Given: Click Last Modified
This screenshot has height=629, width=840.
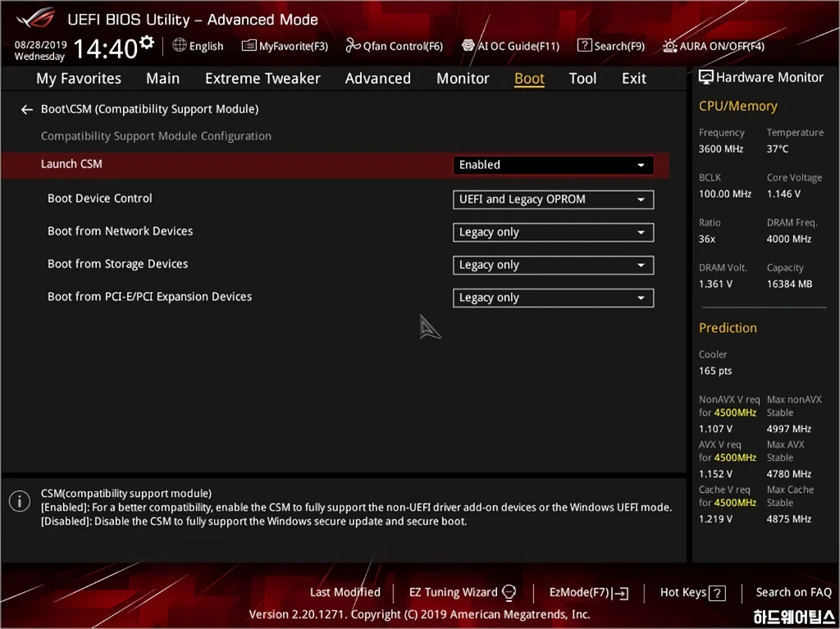Looking at the screenshot, I should pos(345,592).
